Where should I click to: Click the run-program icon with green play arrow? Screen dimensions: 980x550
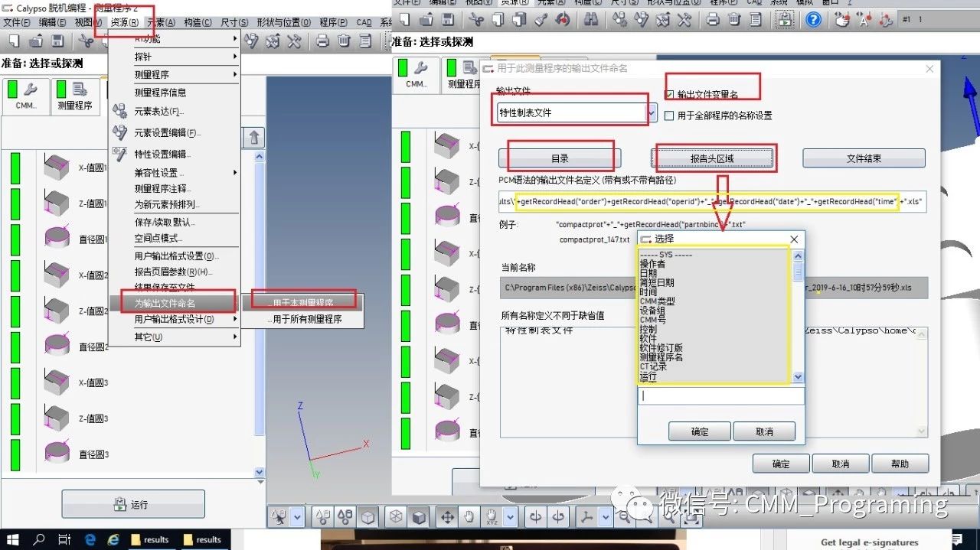pyautogui.click(x=786, y=20)
